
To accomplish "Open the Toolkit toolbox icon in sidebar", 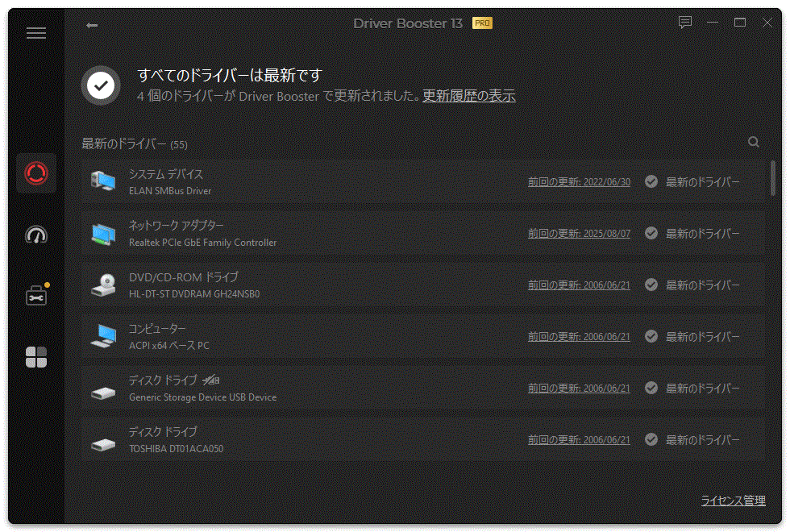I will coord(35,295).
